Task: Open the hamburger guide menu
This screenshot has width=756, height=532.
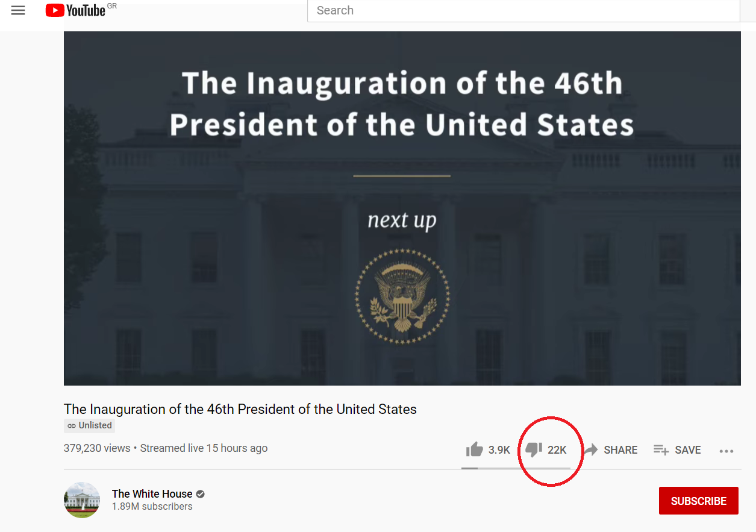Action: pos(18,10)
